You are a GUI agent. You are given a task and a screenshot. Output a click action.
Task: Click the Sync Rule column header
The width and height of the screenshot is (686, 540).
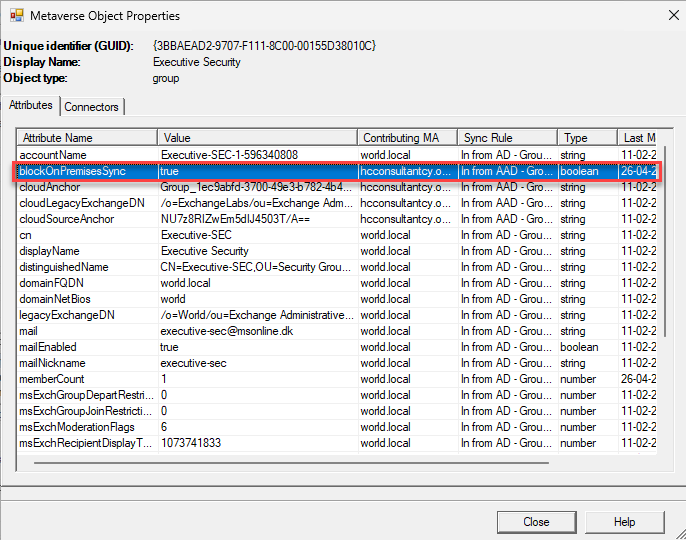pos(506,137)
